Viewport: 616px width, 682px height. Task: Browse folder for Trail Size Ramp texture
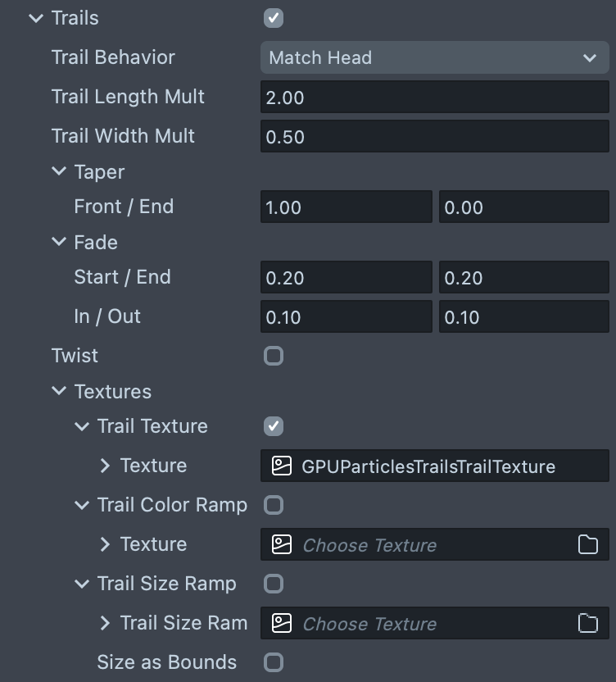click(588, 624)
